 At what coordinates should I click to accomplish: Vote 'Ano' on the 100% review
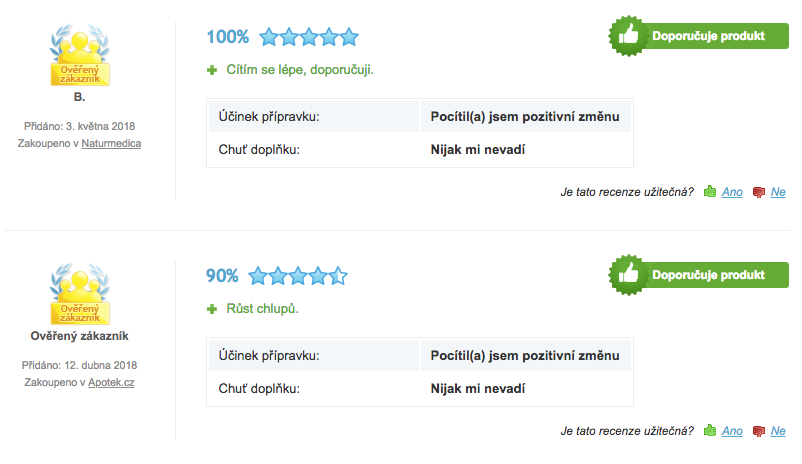click(x=732, y=192)
